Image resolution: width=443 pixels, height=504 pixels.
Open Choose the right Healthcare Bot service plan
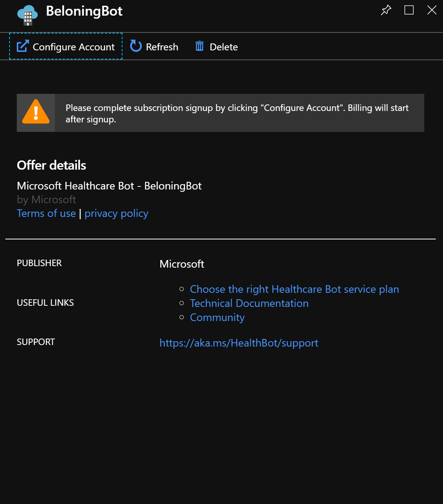click(x=295, y=289)
